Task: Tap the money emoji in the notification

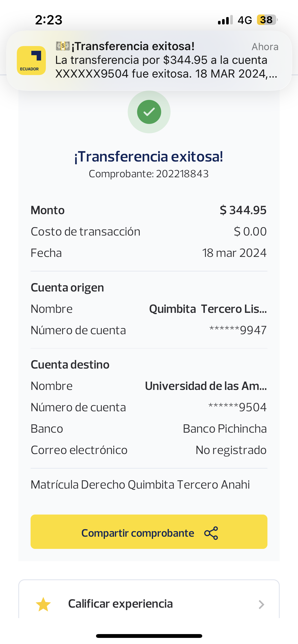Action: tap(63, 46)
